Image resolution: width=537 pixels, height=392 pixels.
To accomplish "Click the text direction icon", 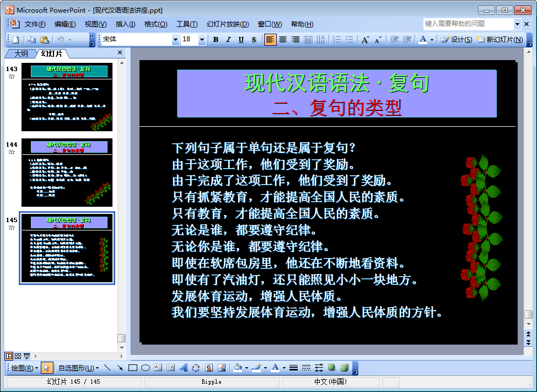I will point(321,40).
